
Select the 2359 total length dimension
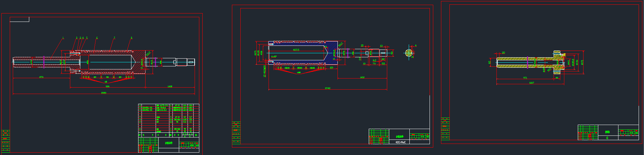pyautogui.click(x=104, y=93)
